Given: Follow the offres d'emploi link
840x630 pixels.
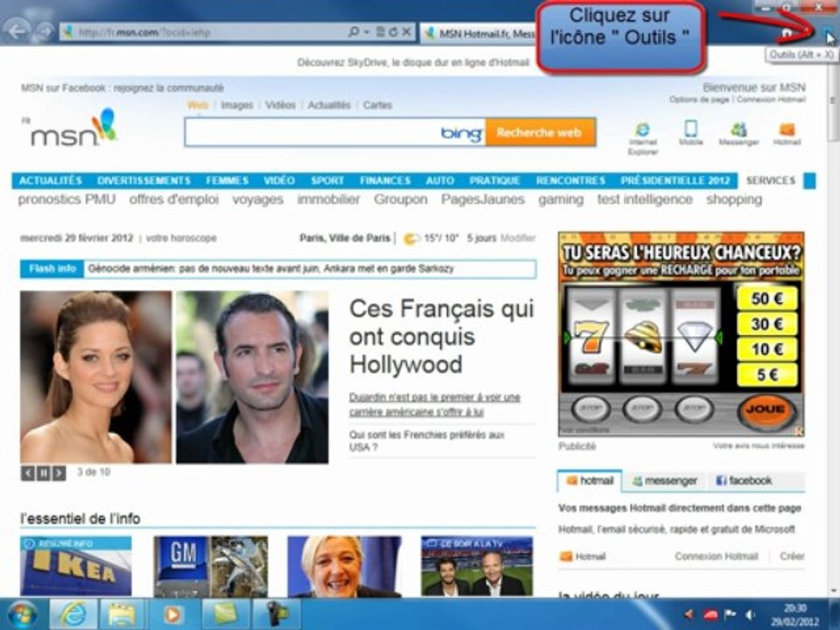Looking at the screenshot, I should (x=174, y=199).
